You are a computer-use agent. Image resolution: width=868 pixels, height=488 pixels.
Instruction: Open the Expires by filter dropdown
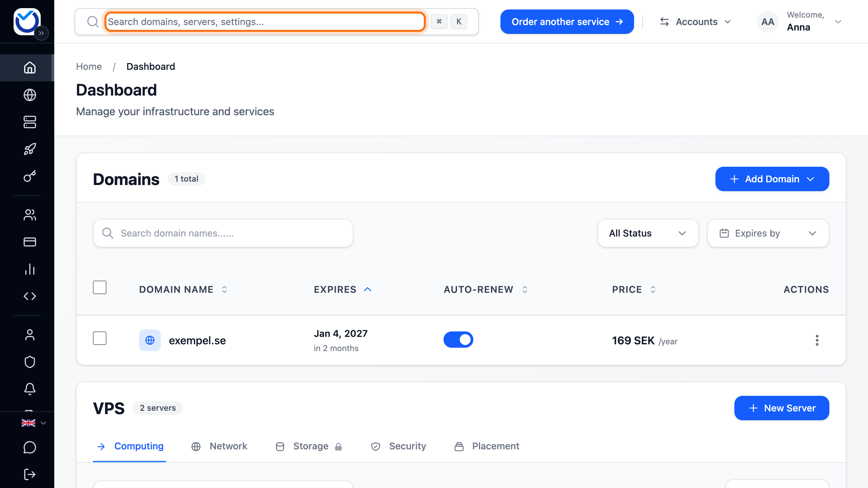(768, 233)
